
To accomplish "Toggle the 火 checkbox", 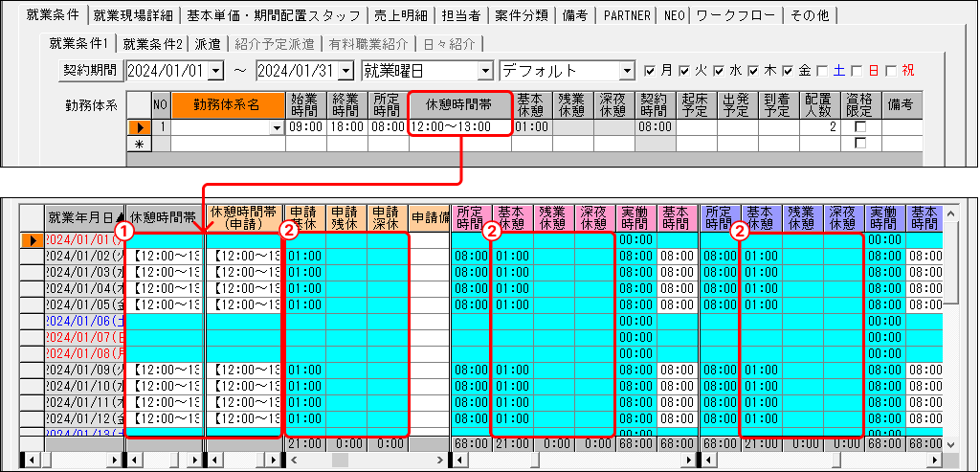I will (685, 70).
